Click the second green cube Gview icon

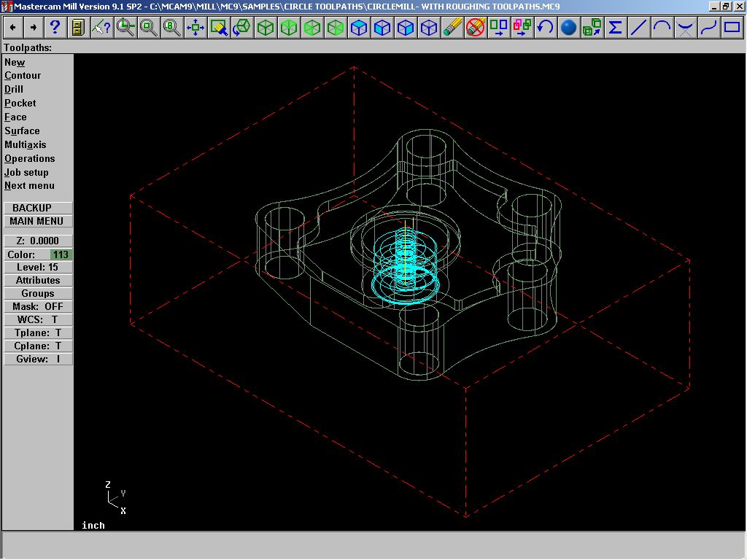(289, 28)
